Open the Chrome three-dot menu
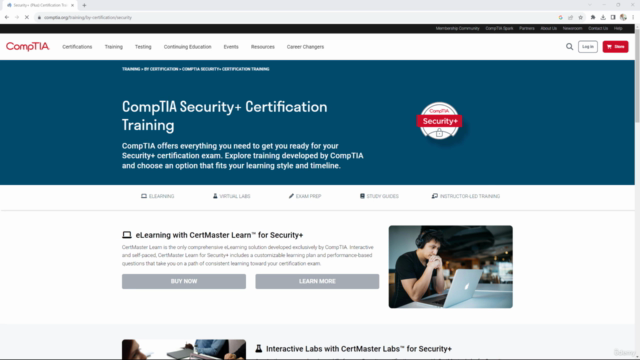 pyautogui.click(x=633, y=17)
